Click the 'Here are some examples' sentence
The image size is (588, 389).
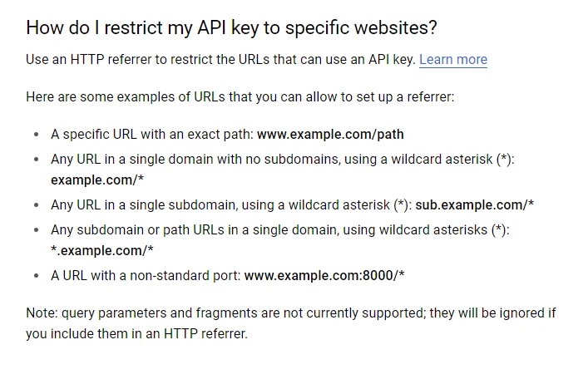point(240,97)
